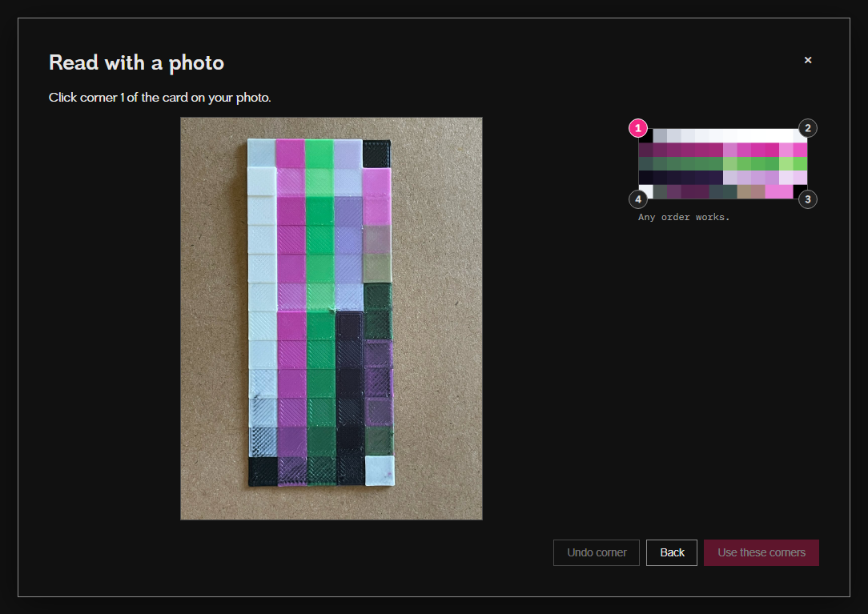This screenshot has height=614, width=868.
Task: Confirm with Use these corners button
Action: pos(762,552)
